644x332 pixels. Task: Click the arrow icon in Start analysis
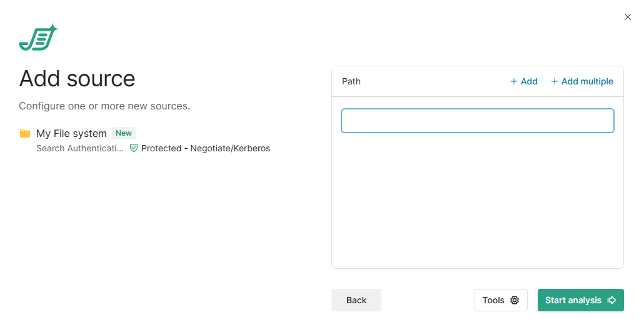(x=612, y=300)
